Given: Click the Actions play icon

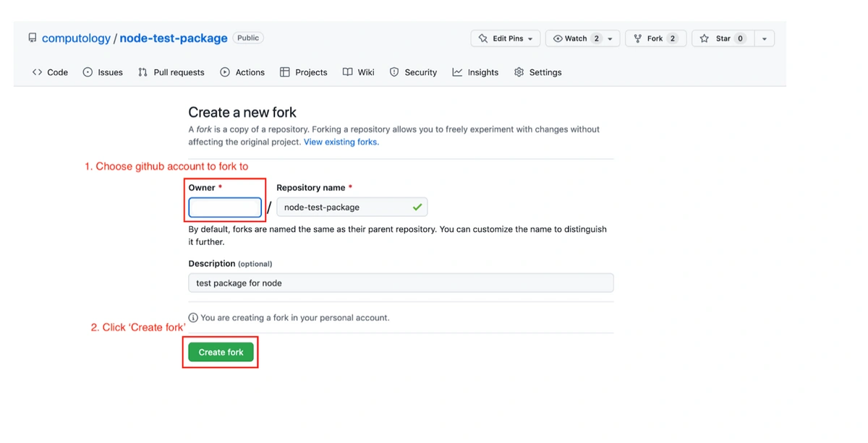Looking at the screenshot, I should point(225,72).
